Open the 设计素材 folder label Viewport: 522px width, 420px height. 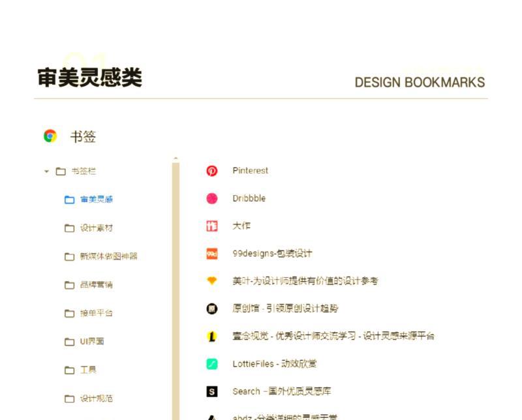pyautogui.click(x=97, y=228)
